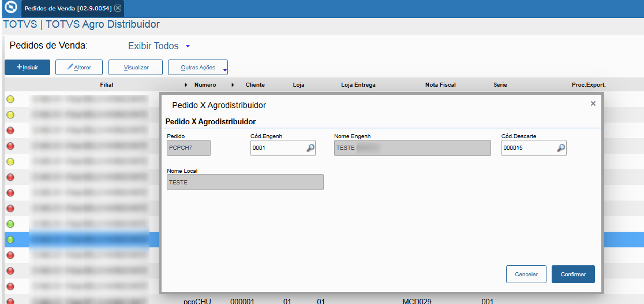Image resolution: width=644 pixels, height=304 pixels.
Task: Click the Visualizar button
Action: (136, 68)
